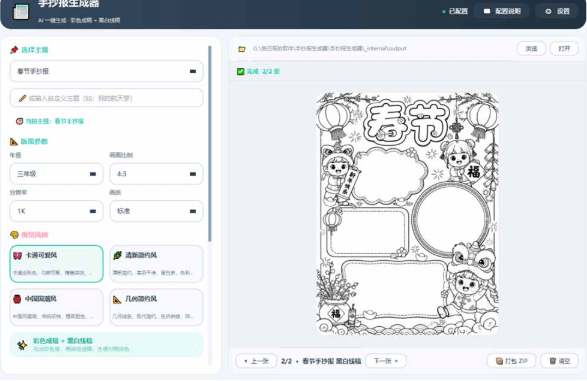Open the 画质 dropdown showing 标准
The height and width of the screenshot is (381, 587).
[x=156, y=211]
